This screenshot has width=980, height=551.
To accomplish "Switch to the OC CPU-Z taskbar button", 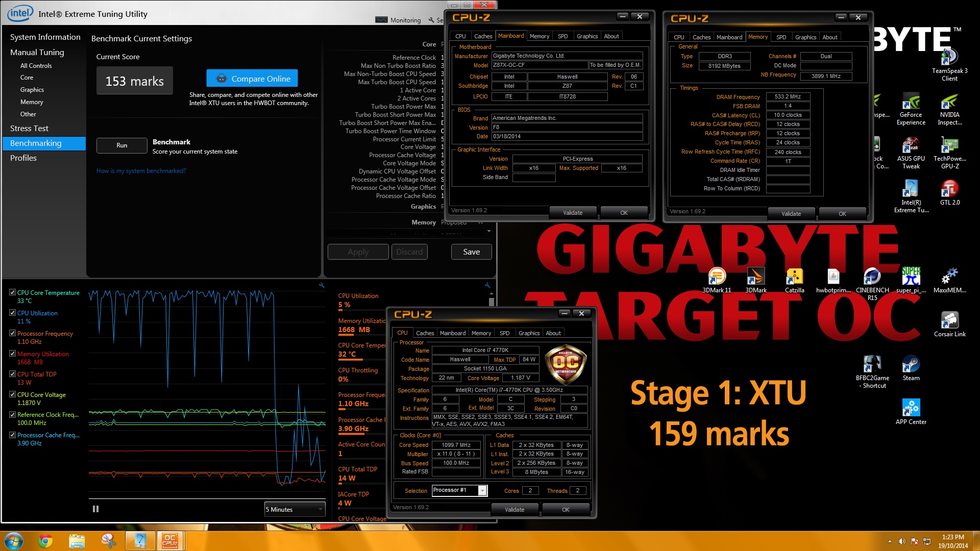I will tap(170, 540).
